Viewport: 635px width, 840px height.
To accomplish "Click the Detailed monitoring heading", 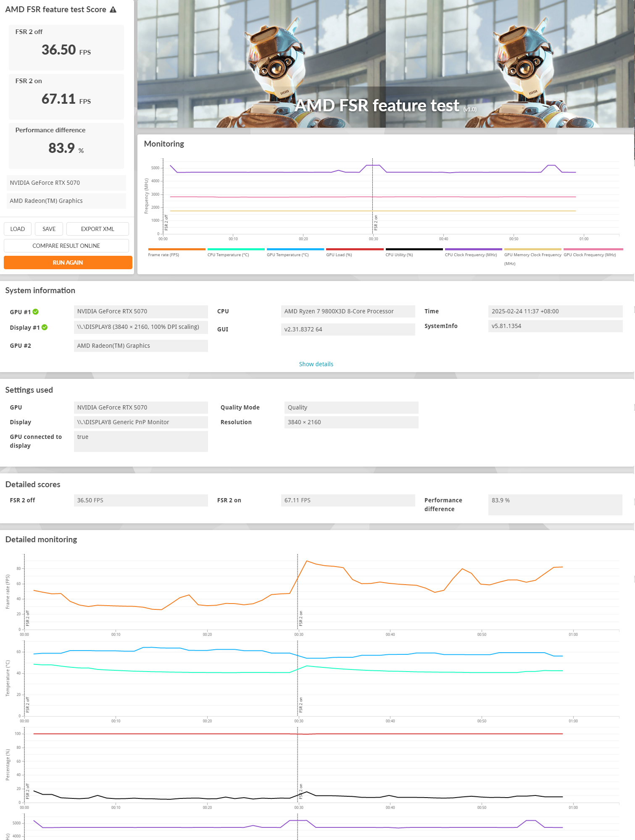I will [41, 539].
